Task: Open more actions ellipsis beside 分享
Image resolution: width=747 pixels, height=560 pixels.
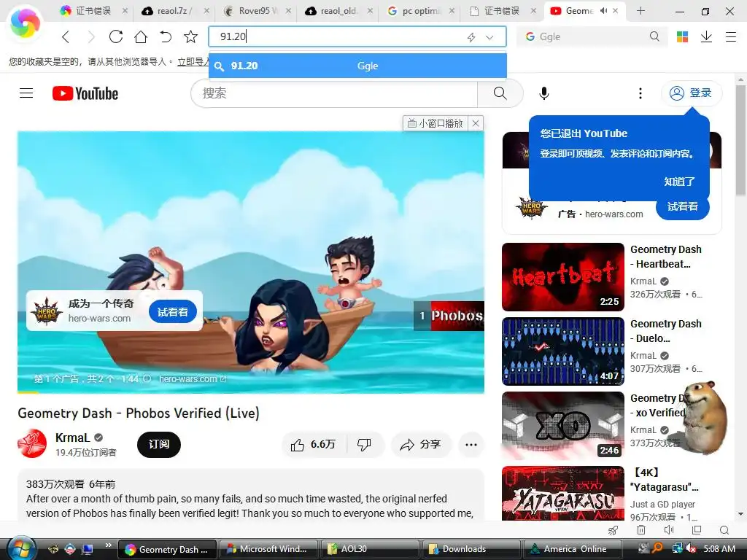Action: point(471,444)
